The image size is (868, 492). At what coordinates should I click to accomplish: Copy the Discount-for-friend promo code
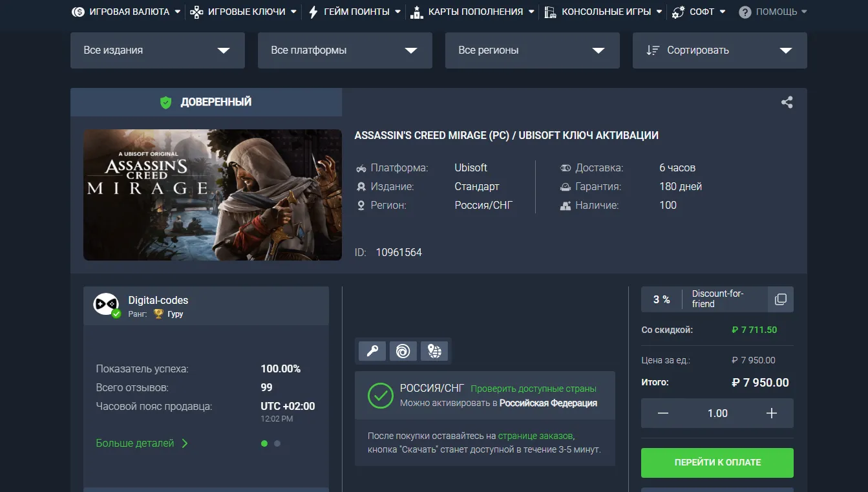(x=781, y=299)
